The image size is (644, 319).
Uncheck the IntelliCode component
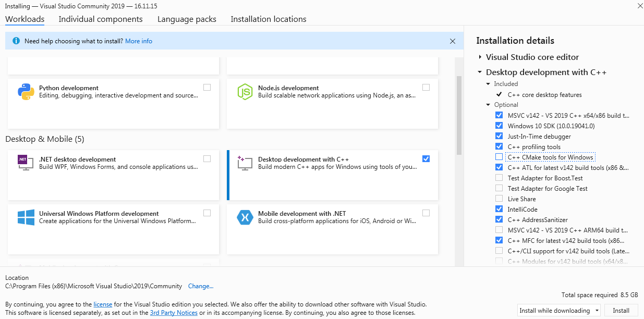click(499, 210)
